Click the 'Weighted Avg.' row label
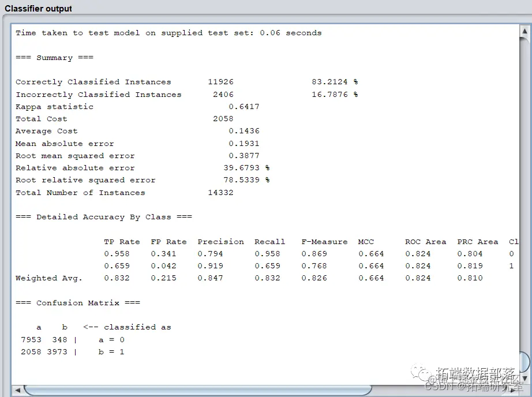 (49, 278)
